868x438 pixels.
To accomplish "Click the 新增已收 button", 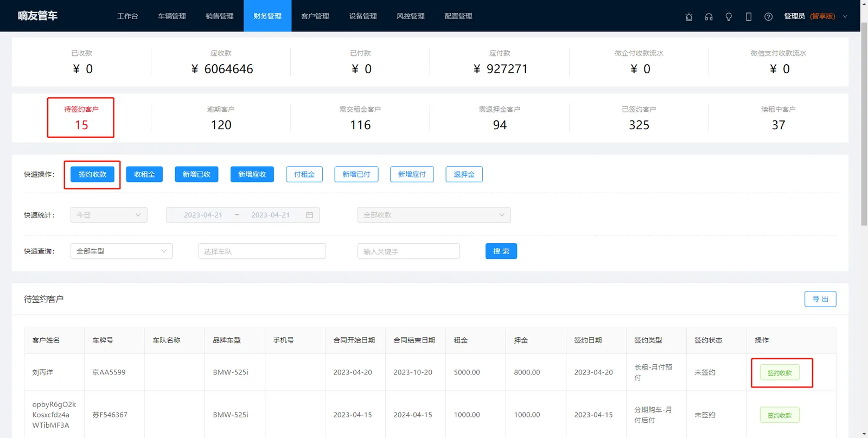I will (196, 174).
